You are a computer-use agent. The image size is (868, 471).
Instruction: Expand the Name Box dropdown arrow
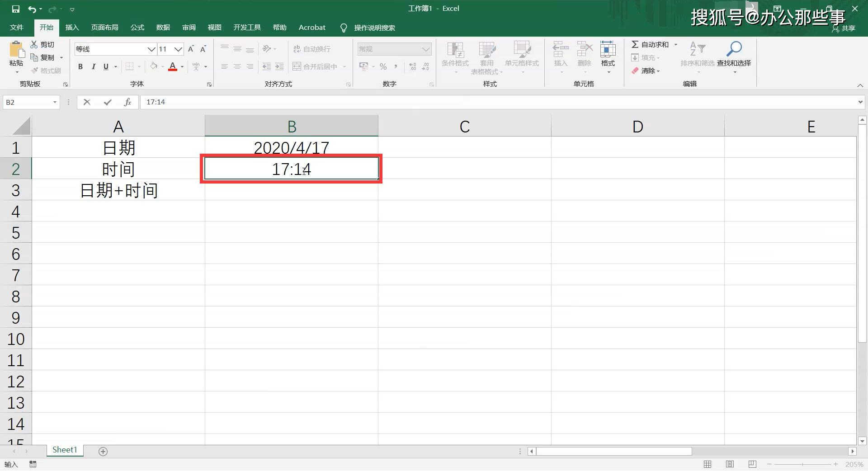(x=55, y=102)
